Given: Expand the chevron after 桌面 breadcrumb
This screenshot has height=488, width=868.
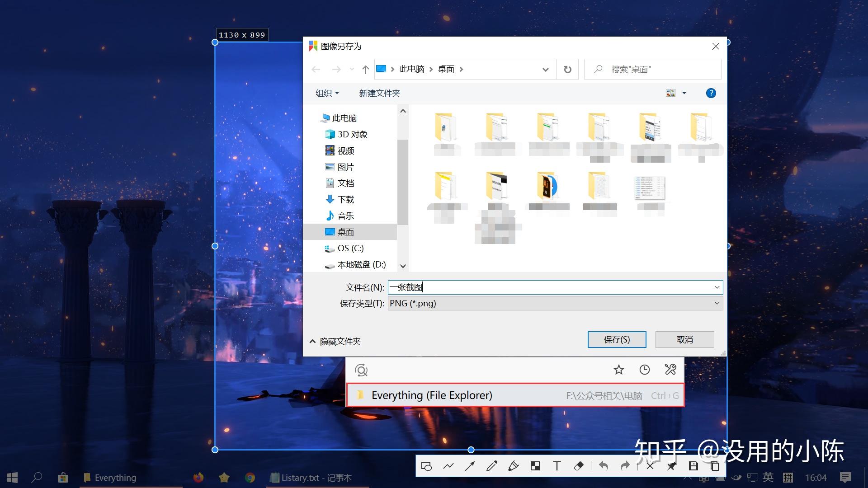Looking at the screenshot, I should pyautogui.click(x=461, y=69).
